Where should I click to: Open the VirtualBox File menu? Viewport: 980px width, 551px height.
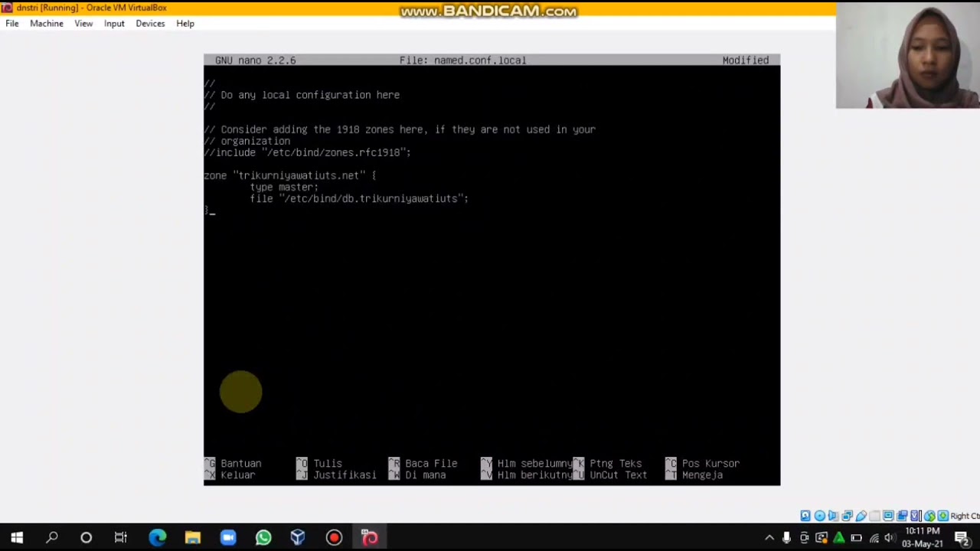[12, 24]
